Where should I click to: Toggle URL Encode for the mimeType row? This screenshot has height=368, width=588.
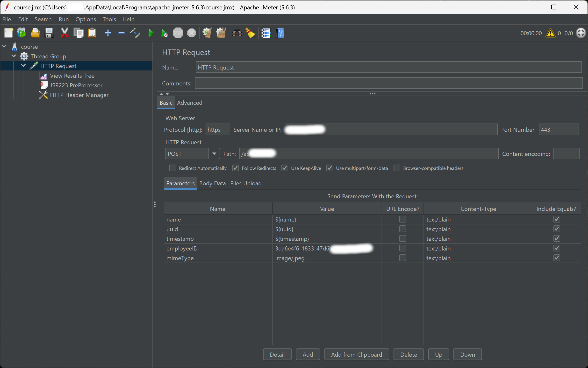402,258
